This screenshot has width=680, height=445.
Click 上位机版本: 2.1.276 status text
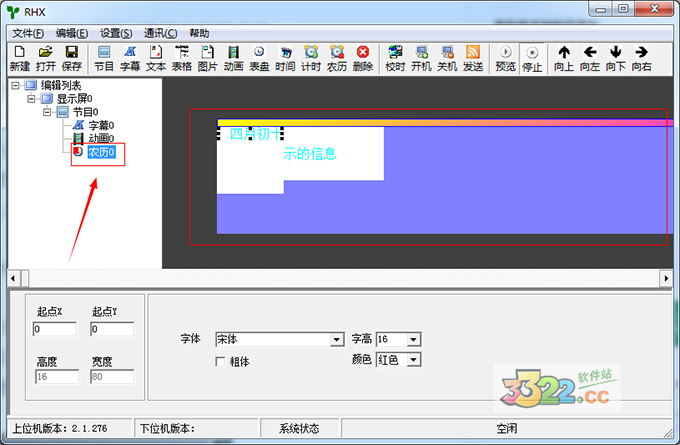coord(60,429)
